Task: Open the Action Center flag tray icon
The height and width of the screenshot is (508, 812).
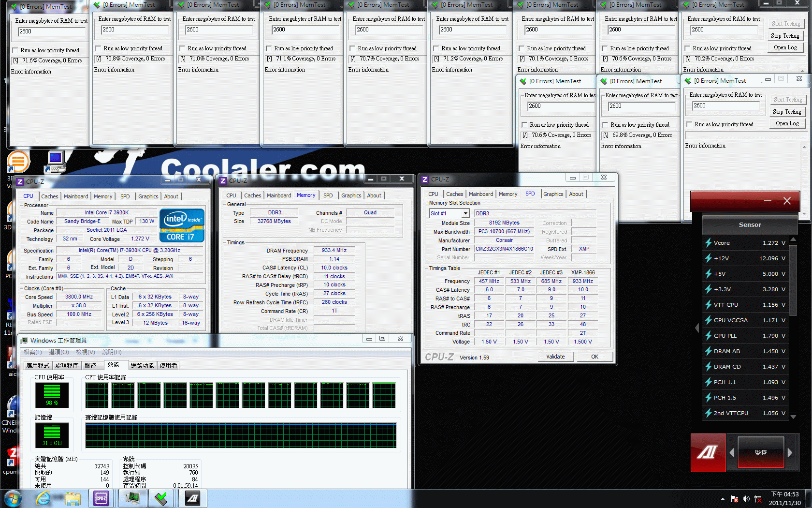Action: [735, 499]
